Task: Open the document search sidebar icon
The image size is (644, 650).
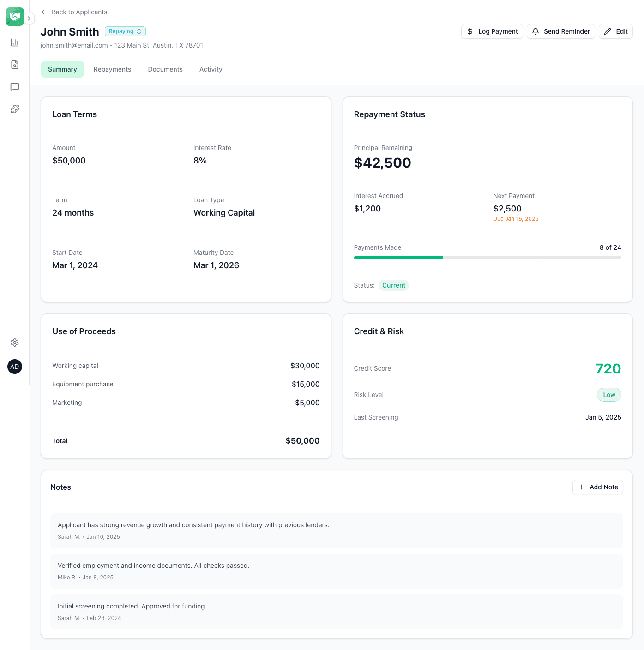Action: pos(15,65)
